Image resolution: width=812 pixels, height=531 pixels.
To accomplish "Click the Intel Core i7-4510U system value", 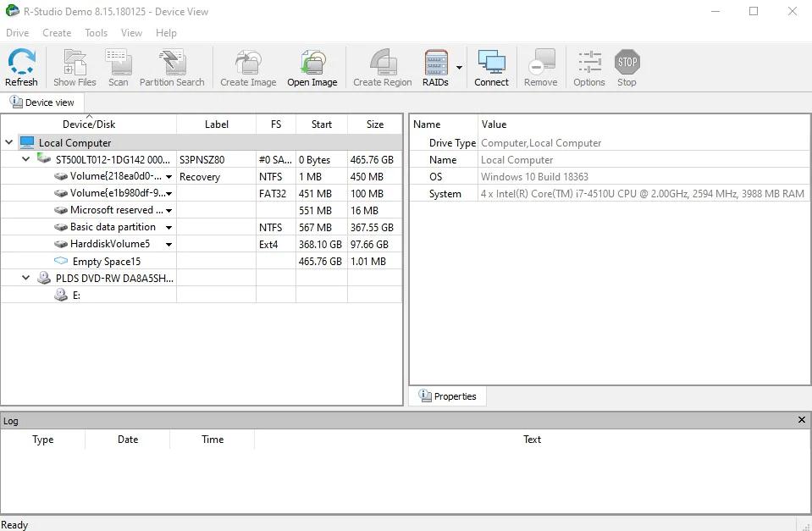I will click(x=642, y=194).
